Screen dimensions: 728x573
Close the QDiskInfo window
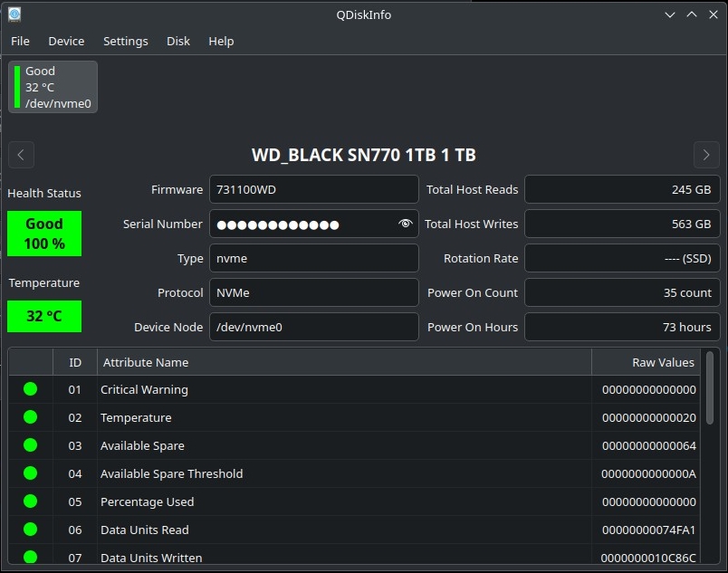pyautogui.click(x=714, y=14)
